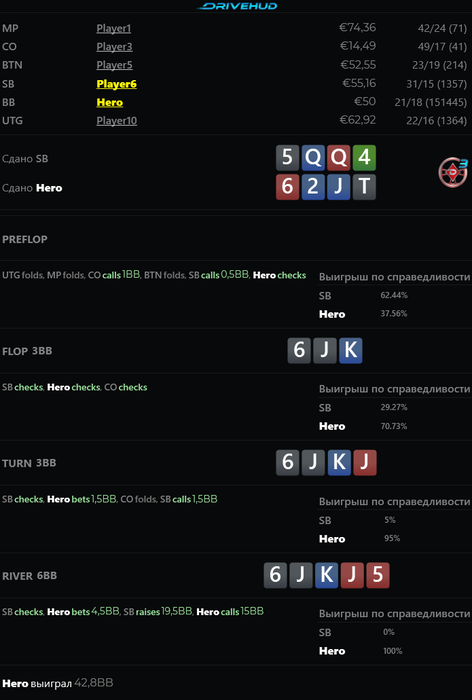
Task: Open highlighted Player6 link
Action: coord(117,84)
